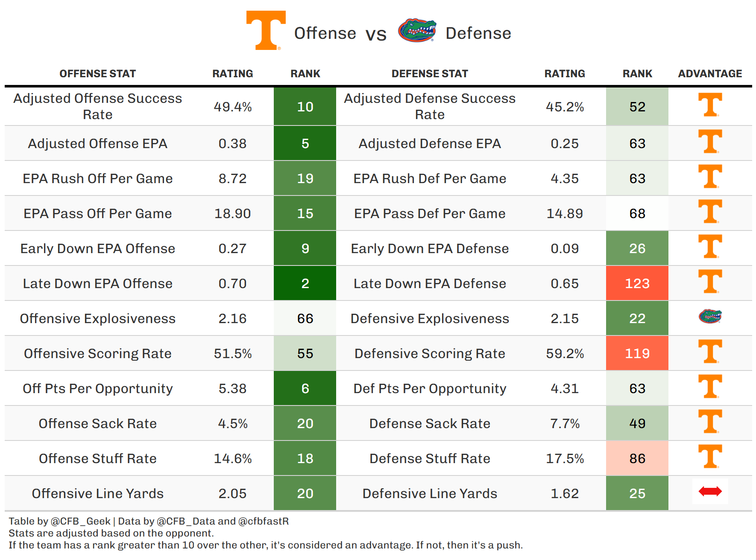The image size is (756, 560).
Task: Click the Tennessee logo in the Adjusted Offense EPA row
Action: [710, 142]
